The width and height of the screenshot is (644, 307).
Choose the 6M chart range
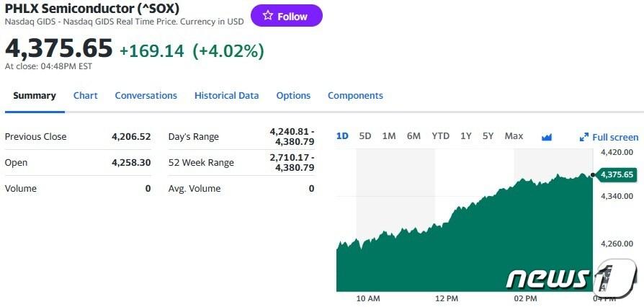pos(413,136)
